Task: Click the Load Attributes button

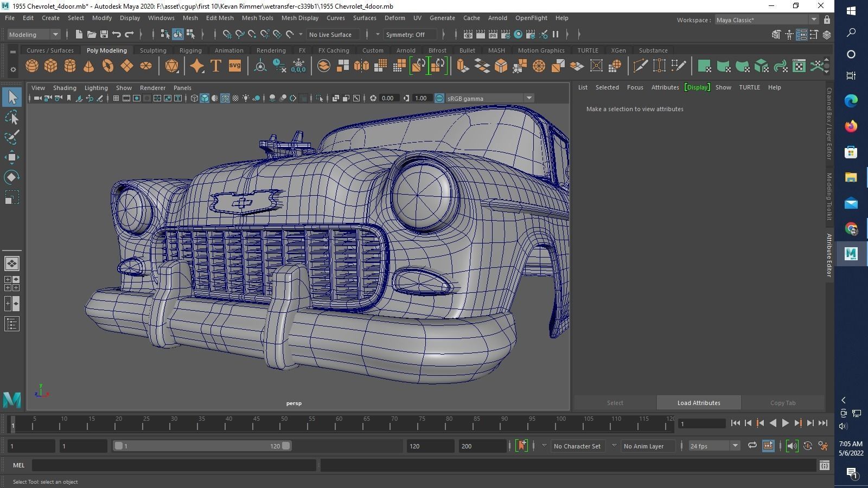Action: pos(699,402)
